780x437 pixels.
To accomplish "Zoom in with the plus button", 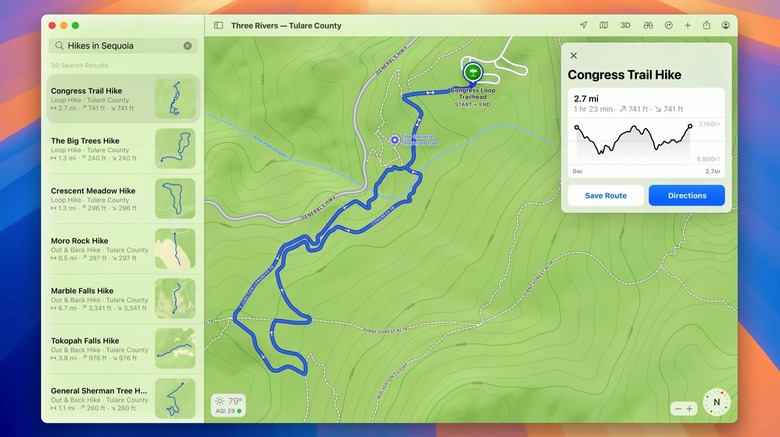I will click(x=689, y=409).
